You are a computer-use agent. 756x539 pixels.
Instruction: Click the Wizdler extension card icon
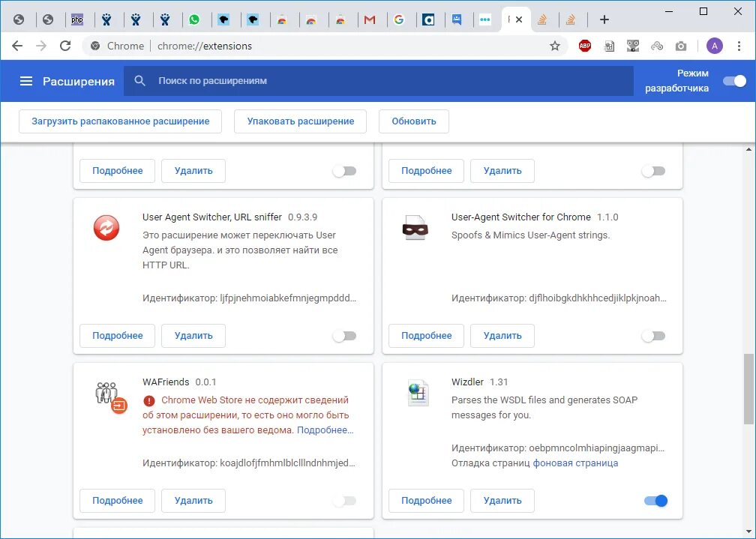[418, 393]
